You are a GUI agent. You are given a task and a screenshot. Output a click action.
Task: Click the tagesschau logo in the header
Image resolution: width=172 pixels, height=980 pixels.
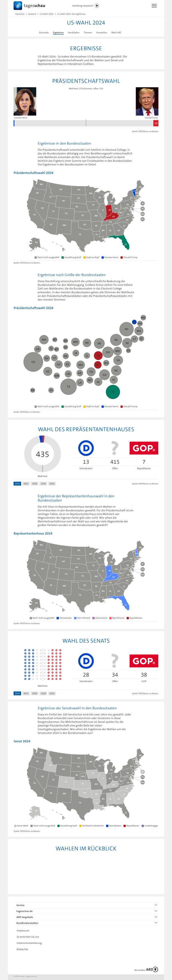click(29, 6)
